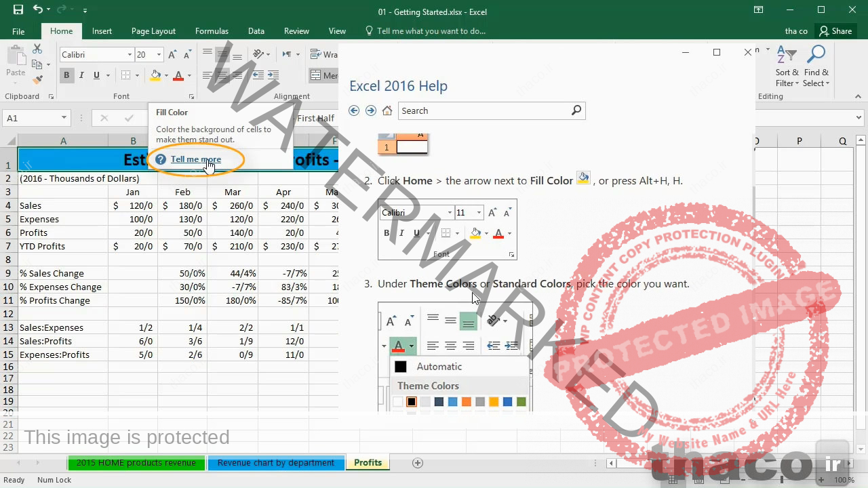
Task: Go forward in Excel Help pane
Action: point(370,110)
